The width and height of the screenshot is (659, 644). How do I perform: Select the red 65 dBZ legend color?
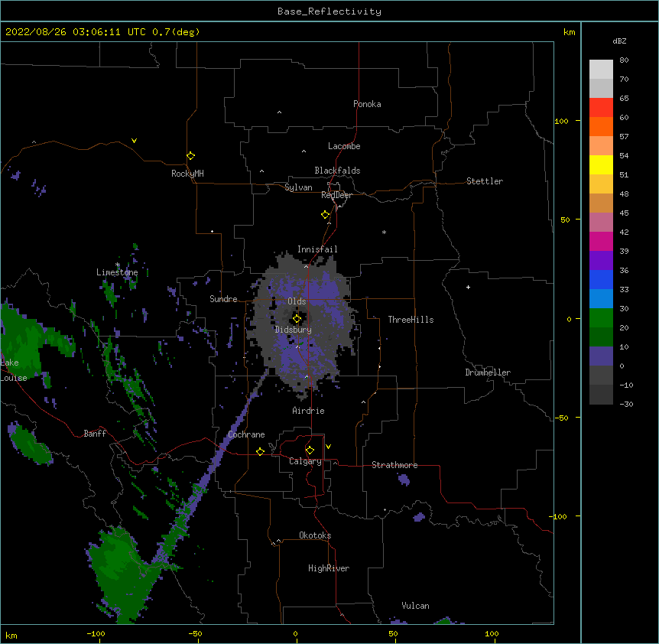pos(601,108)
